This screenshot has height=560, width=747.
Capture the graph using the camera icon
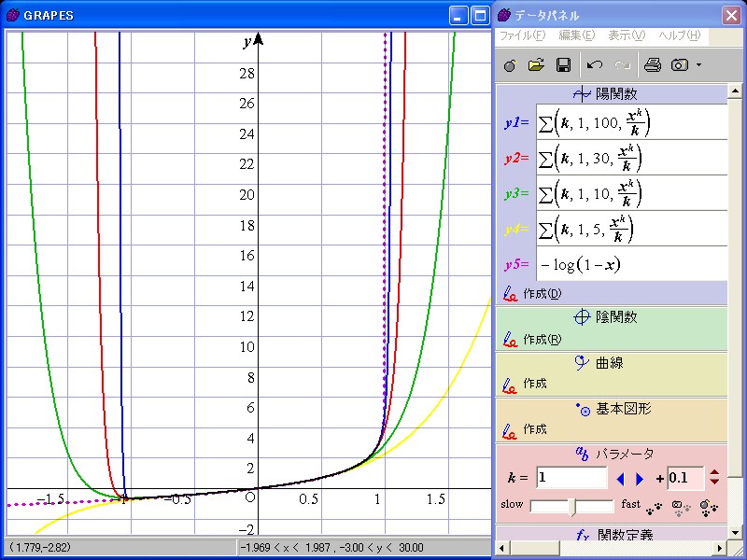(680, 65)
